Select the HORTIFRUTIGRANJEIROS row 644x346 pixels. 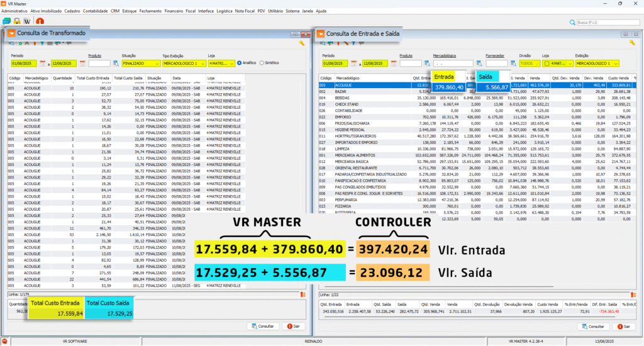[477, 137]
